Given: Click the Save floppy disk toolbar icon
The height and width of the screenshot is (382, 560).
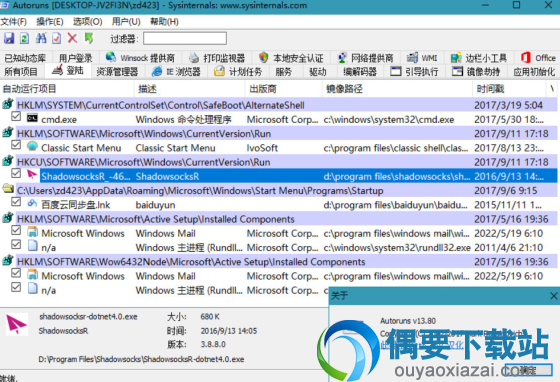Looking at the screenshot, I should (9, 38).
